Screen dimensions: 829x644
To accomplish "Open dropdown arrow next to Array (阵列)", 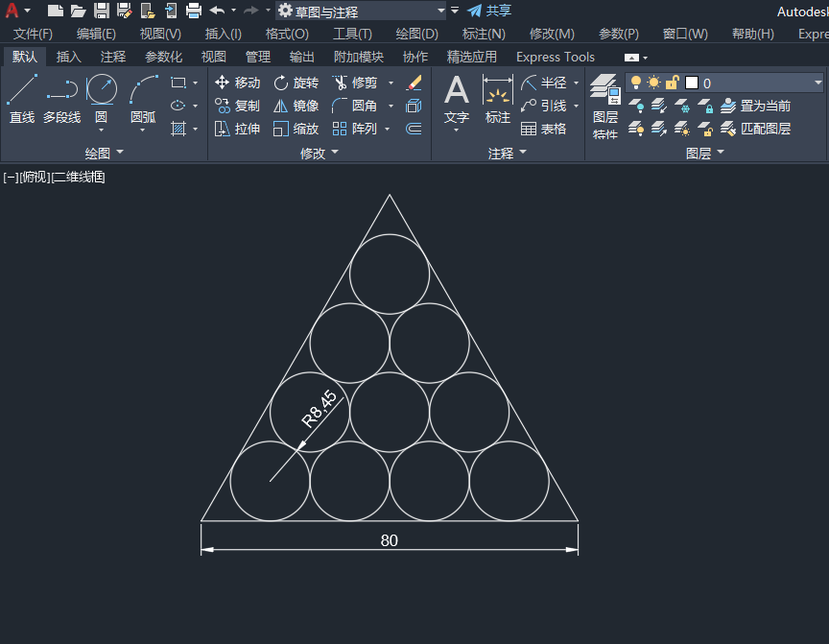I will point(388,129).
